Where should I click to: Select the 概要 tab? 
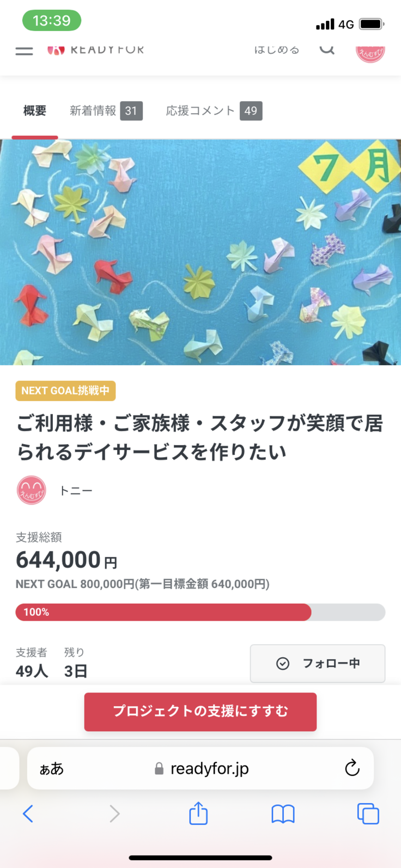coord(35,111)
